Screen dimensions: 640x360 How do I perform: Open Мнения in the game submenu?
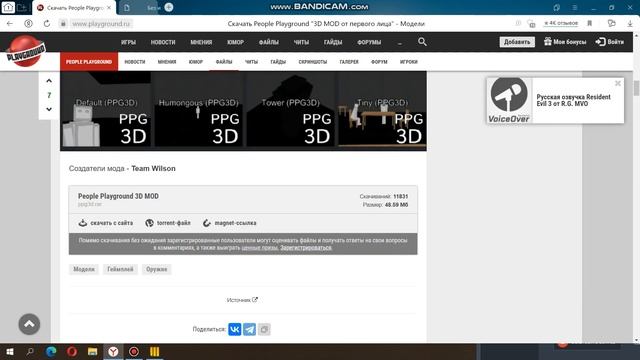167,62
